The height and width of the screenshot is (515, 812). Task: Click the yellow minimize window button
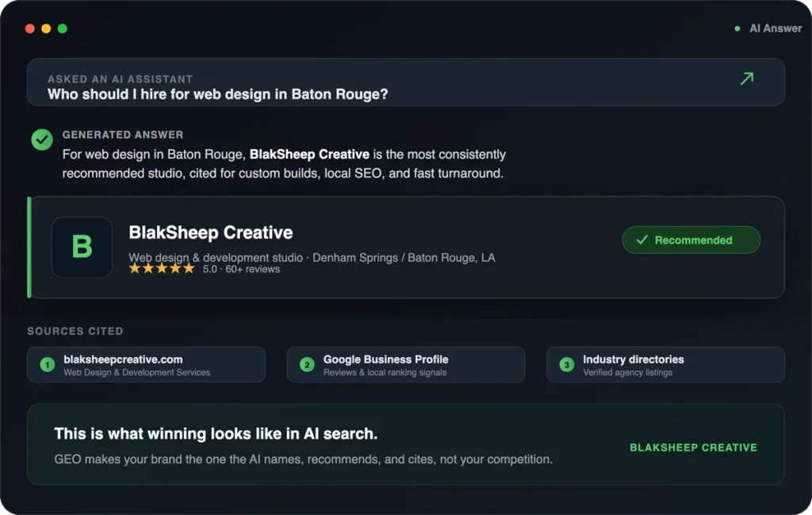(46, 29)
